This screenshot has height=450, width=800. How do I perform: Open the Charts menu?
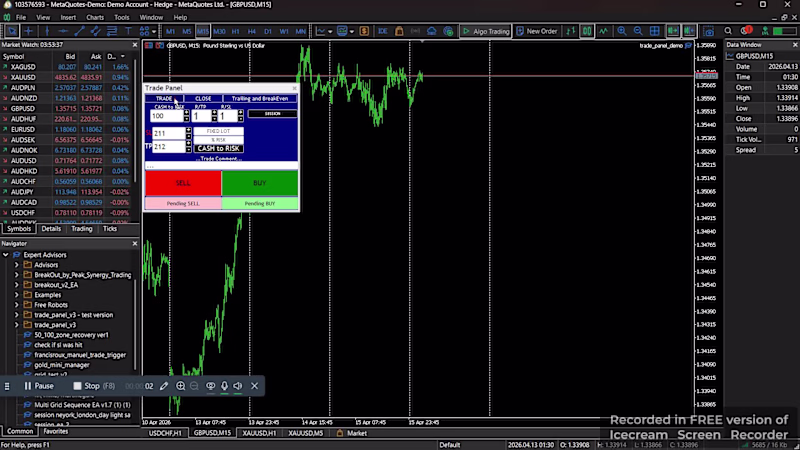tap(95, 17)
